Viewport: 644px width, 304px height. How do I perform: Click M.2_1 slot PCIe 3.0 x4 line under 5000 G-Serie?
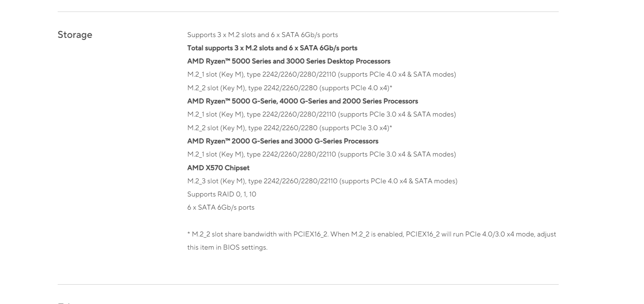[322, 115]
